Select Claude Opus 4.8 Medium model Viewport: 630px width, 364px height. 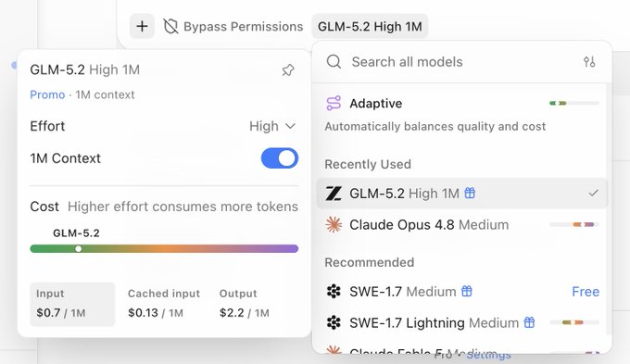pyautogui.click(x=462, y=224)
